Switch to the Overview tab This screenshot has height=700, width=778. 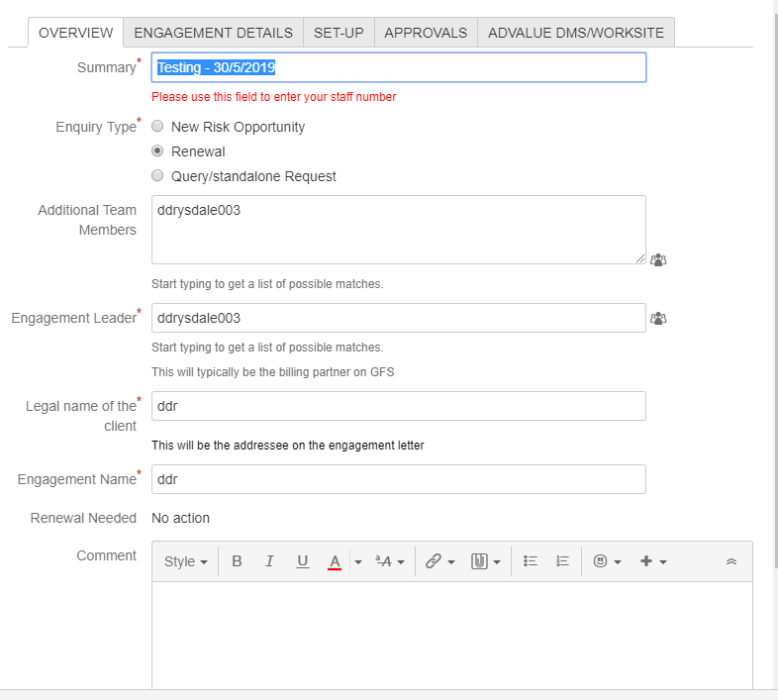(75, 33)
